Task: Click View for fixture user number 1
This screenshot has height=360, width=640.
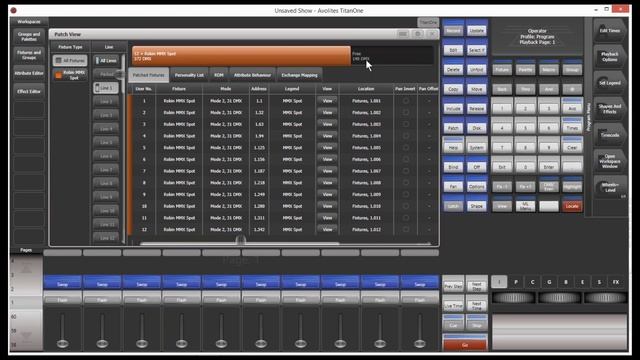Action: point(327,100)
